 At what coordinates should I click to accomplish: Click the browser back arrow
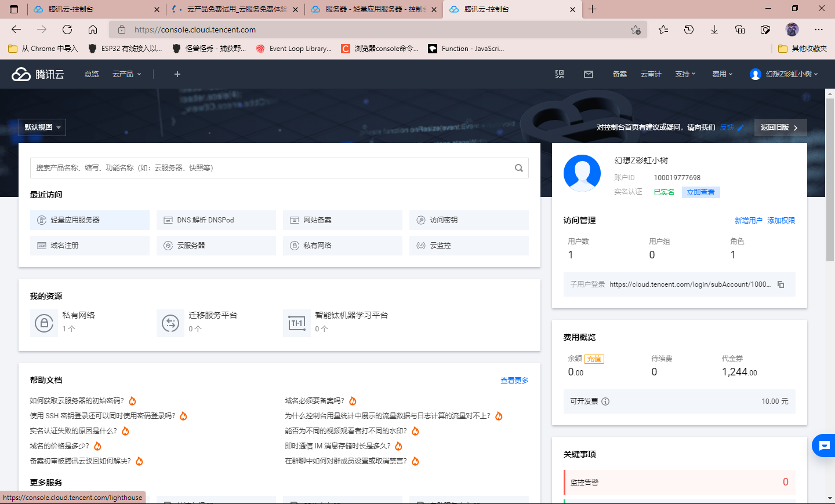point(16,30)
